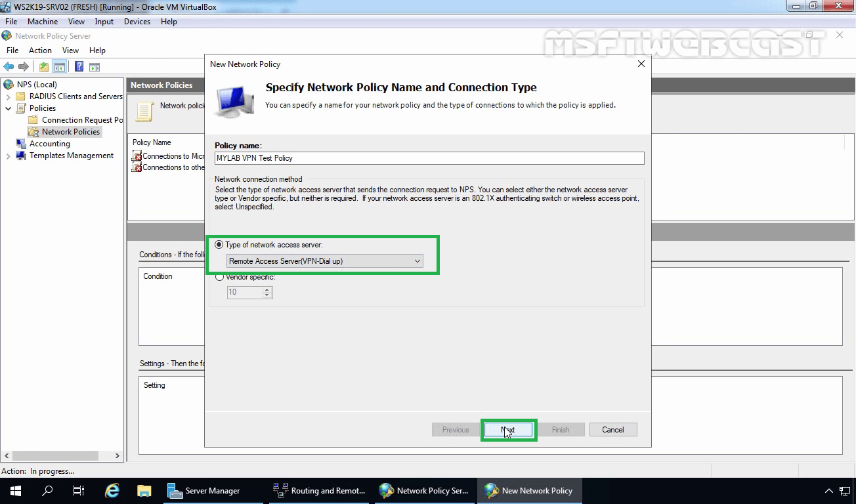Click Next in New Network Policy wizard
The width and height of the screenshot is (856, 504).
(508, 430)
